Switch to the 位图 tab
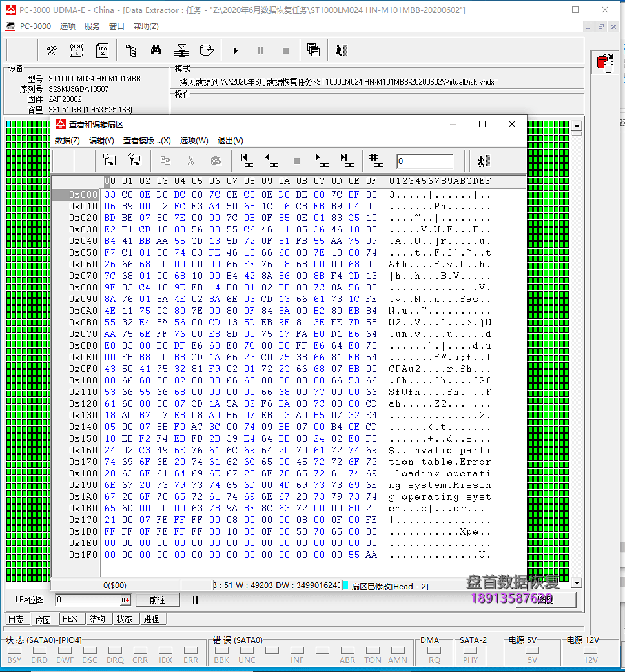The width and height of the screenshot is (625, 672). pyautogui.click(x=43, y=620)
